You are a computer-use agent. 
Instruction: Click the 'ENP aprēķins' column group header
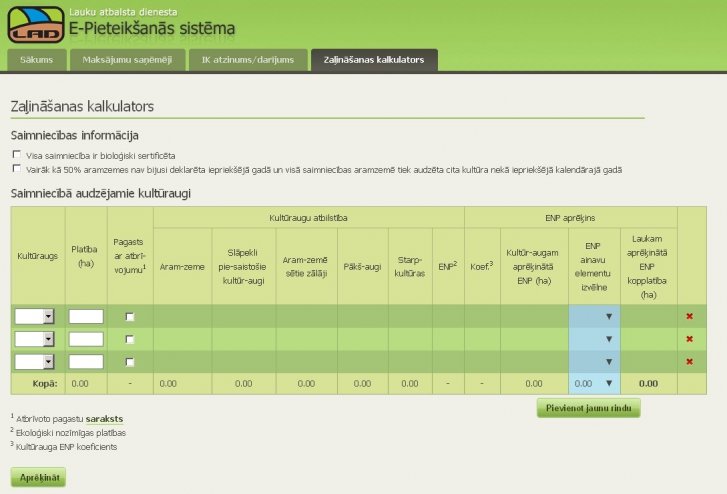click(570, 218)
